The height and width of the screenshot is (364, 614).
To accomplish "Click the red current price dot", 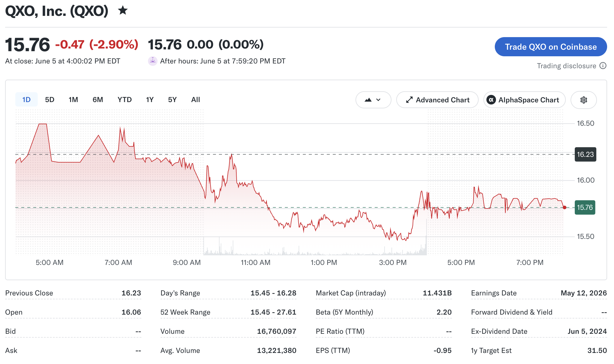I will pos(565,207).
